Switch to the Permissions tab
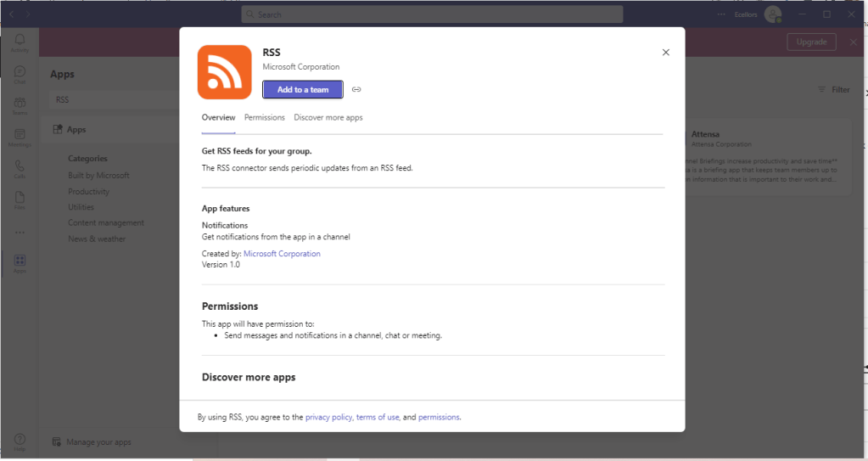This screenshot has width=868, height=461. (x=264, y=117)
